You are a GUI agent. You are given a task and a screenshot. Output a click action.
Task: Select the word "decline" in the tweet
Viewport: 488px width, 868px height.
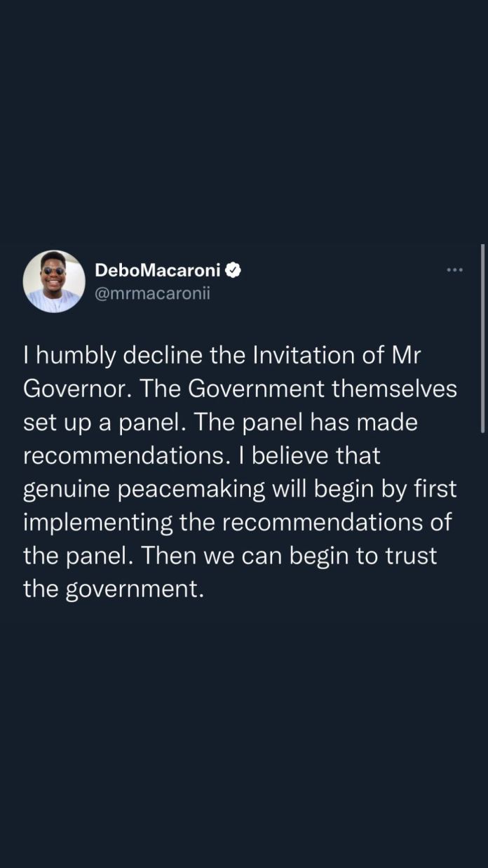(x=166, y=355)
